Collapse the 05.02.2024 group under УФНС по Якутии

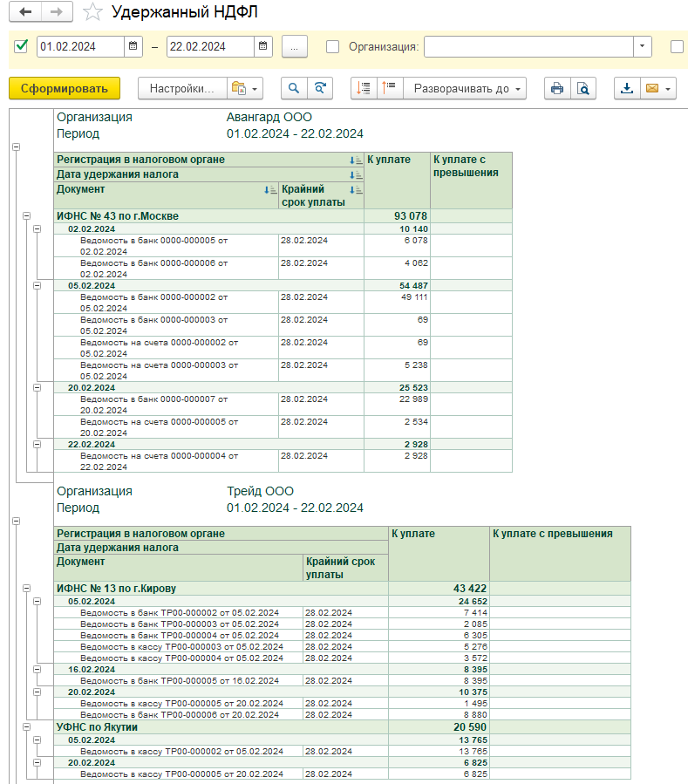37,740
